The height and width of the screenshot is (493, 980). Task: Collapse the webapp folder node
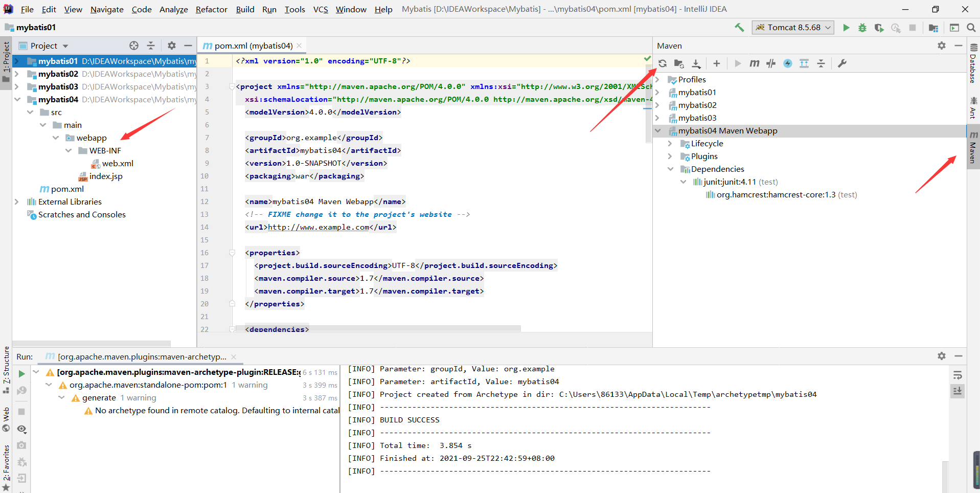(56, 138)
